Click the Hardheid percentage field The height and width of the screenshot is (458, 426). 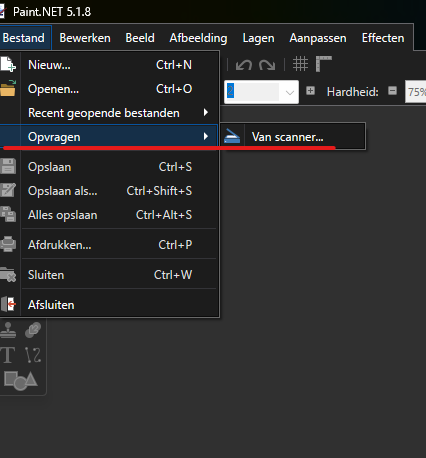pos(416,92)
